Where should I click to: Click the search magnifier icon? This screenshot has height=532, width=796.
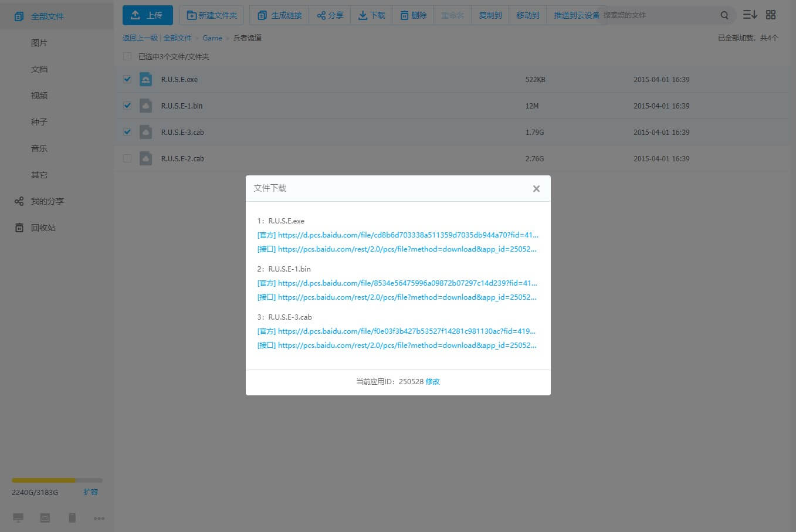(724, 15)
